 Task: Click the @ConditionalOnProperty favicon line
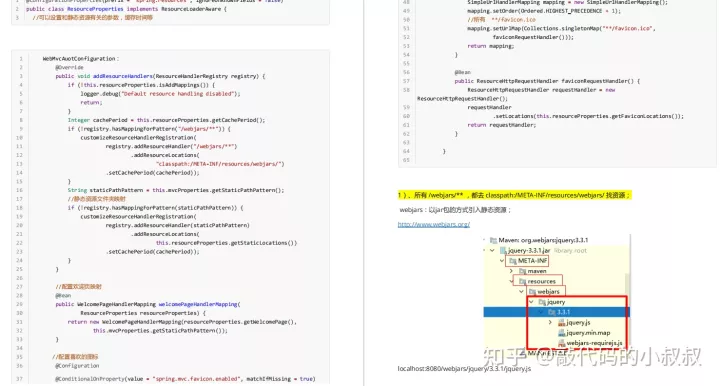tap(185, 379)
